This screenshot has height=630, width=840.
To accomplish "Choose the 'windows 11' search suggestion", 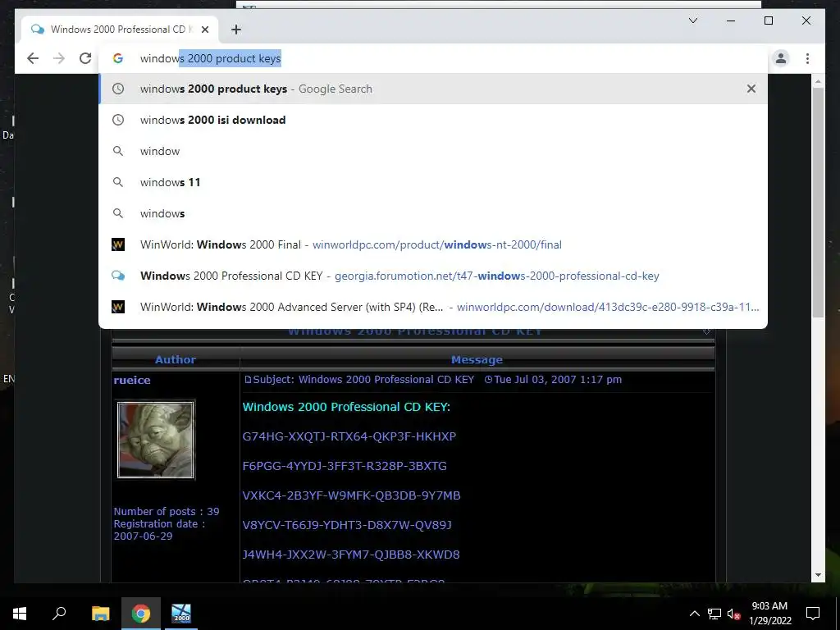I will (x=433, y=182).
